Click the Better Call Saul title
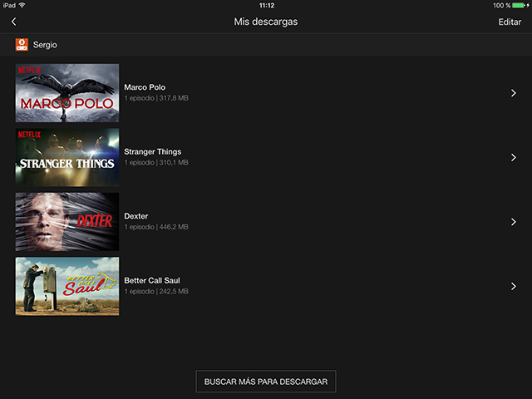This screenshot has height=399, width=532. 152,281
